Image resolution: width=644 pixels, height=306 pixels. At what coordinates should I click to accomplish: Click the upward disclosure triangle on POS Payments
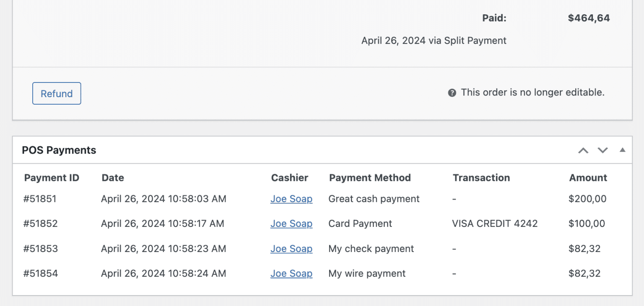coord(623,150)
